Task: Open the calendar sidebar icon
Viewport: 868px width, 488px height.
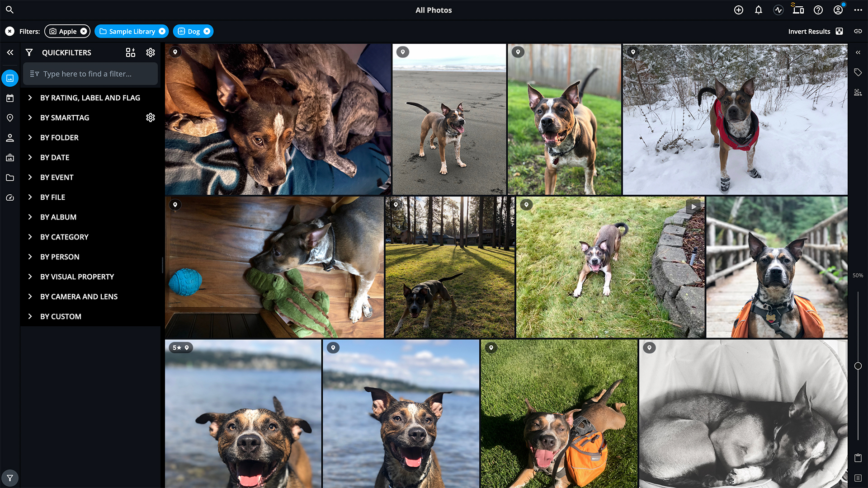Action: 10,98
